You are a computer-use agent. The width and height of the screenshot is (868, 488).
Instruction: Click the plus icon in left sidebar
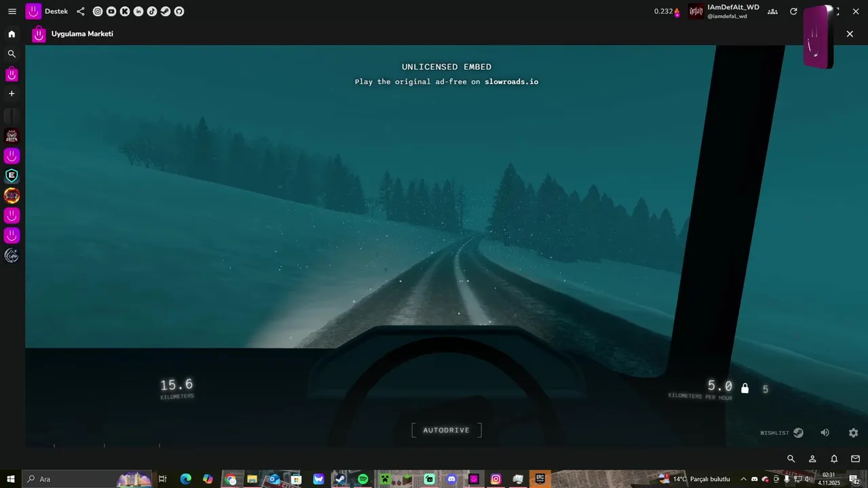click(12, 94)
